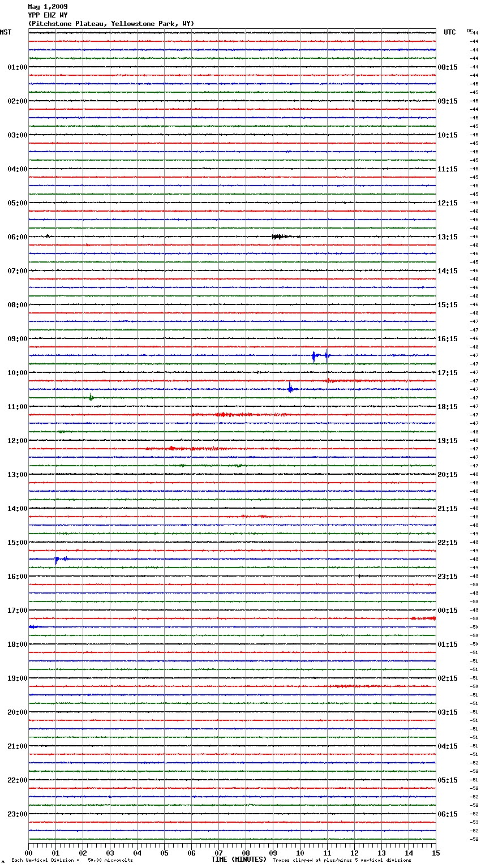Click the red burst at the end of 17:00 hour

(x=423, y=618)
